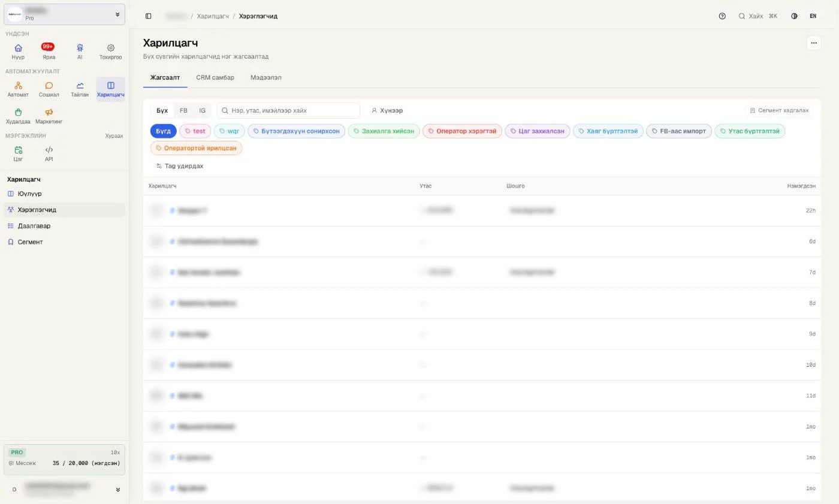Select the FB channel filter

click(x=183, y=110)
